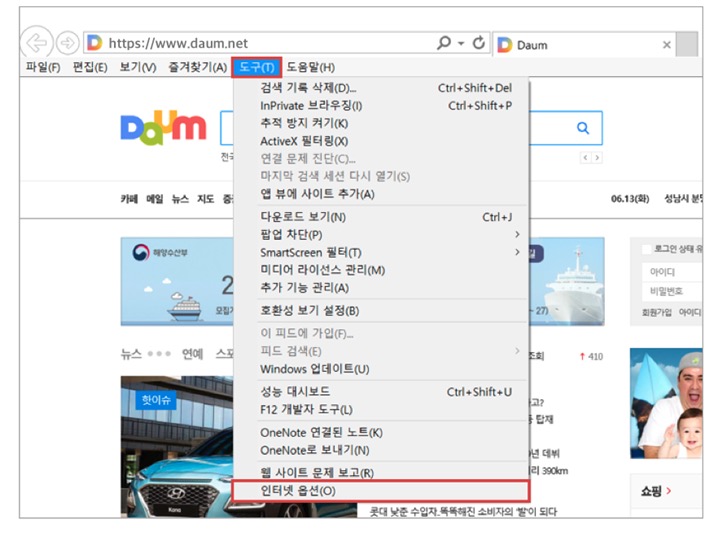This screenshot has width=721, height=533.
Task: Select the 연예 news tab
Action: [192, 354]
